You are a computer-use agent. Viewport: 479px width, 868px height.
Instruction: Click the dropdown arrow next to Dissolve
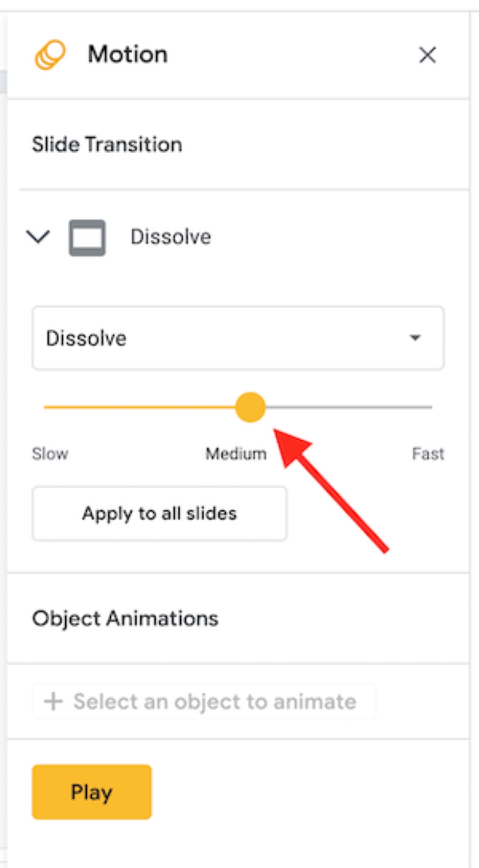coord(416,338)
